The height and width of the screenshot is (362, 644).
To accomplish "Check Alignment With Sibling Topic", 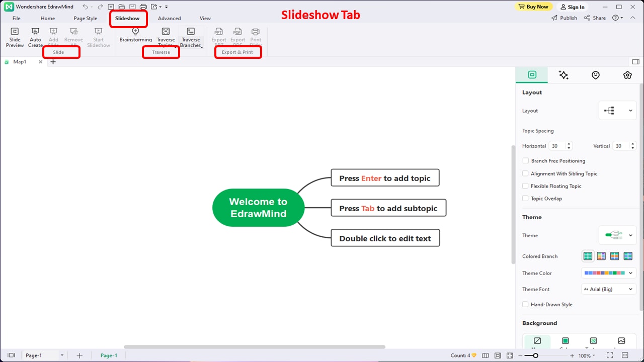I will (526, 173).
